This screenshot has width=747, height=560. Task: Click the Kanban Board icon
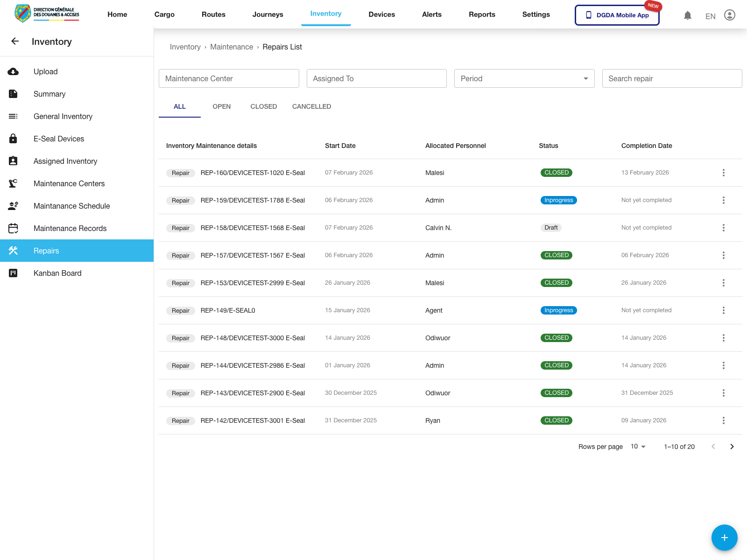coord(13,273)
